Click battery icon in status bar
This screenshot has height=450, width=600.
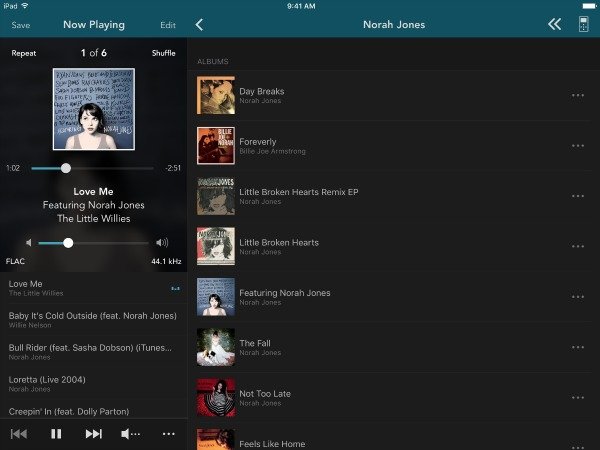pos(589,6)
